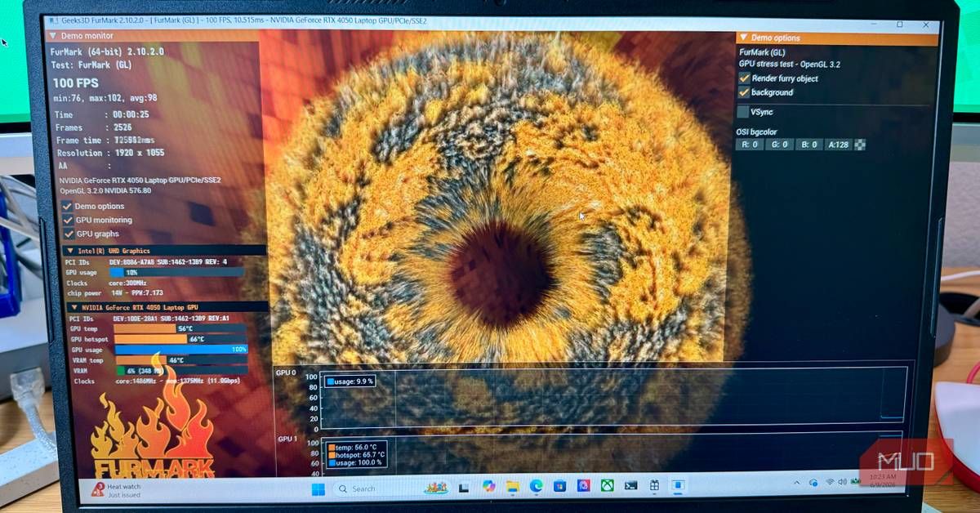
Task: Click GPU 1 usage: 100.0 % legend
Action: (x=356, y=462)
